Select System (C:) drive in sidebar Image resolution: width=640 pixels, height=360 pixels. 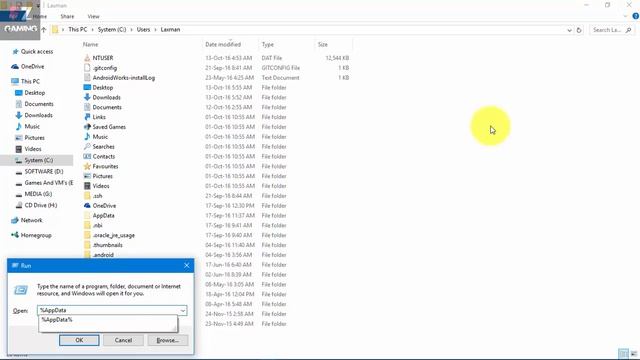tap(38, 160)
